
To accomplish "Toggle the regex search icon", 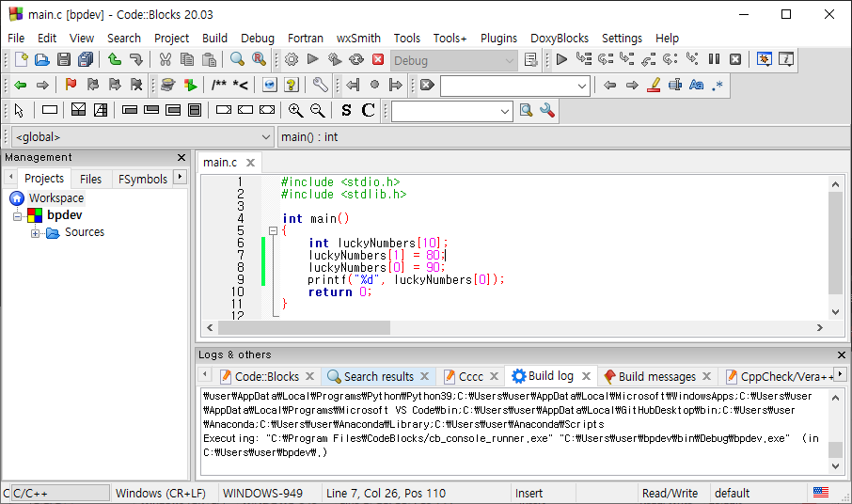I will [x=718, y=85].
